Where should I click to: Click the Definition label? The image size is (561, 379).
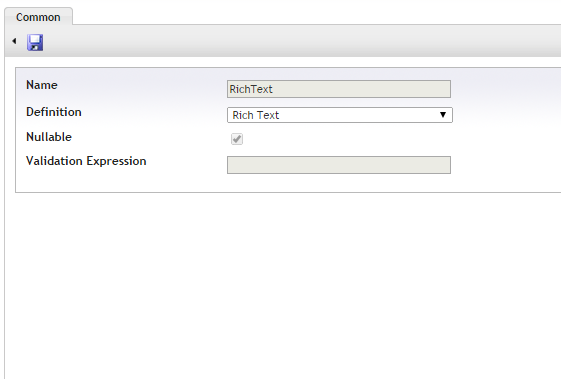click(54, 112)
